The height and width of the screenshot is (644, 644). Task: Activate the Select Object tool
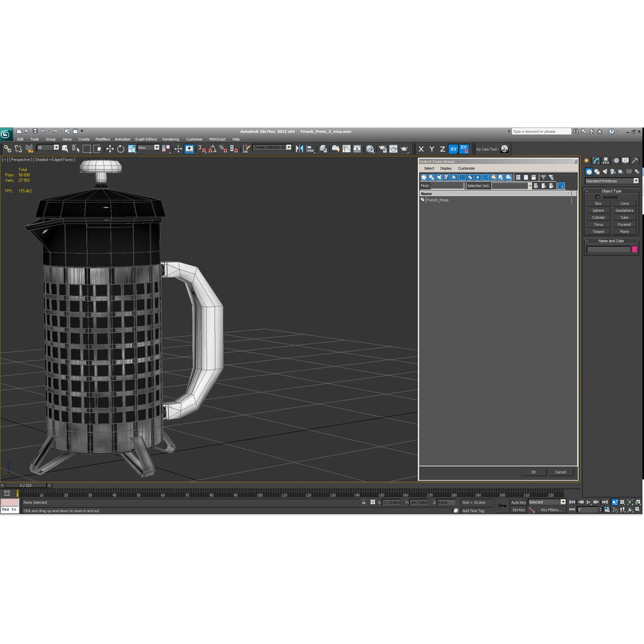(x=65, y=148)
